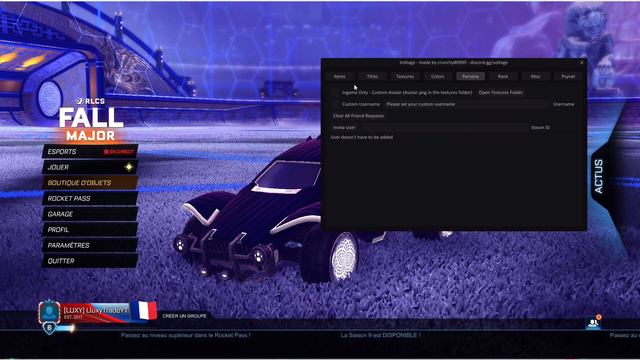640x360 pixels.
Task: Click the level 8 shield badge
Action: coord(49,328)
